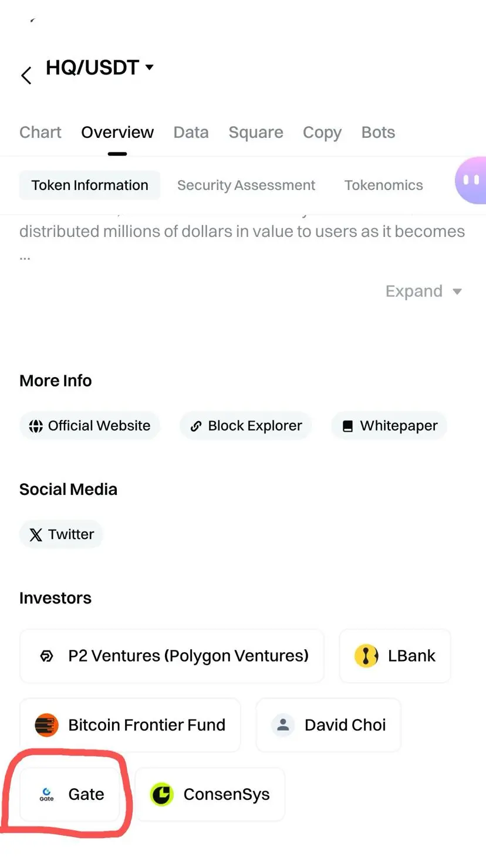The height and width of the screenshot is (868, 486).
Task: Select the Token Information chip
Action: click(90, 185)
